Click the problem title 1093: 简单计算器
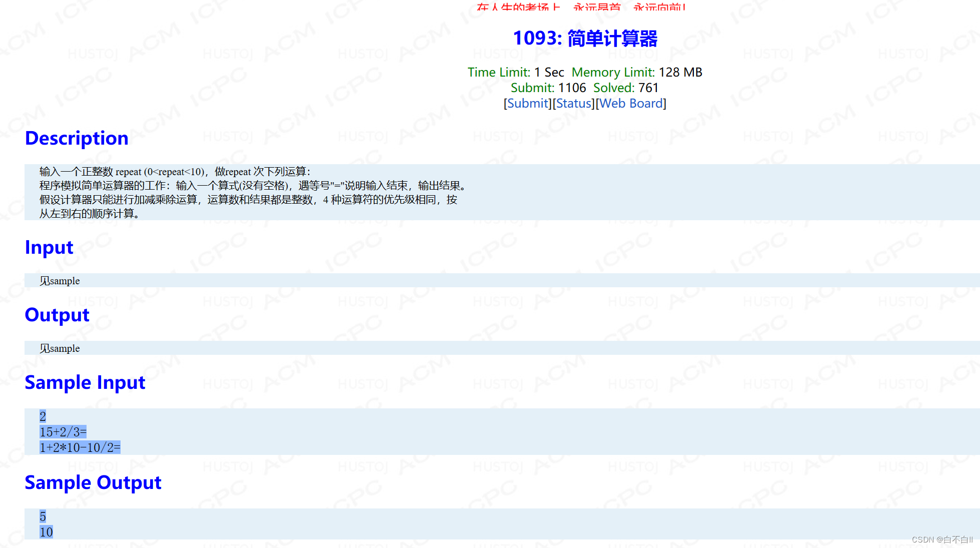Image resolution: width=980 pixels, height=548 pixels. click(585, 38)
